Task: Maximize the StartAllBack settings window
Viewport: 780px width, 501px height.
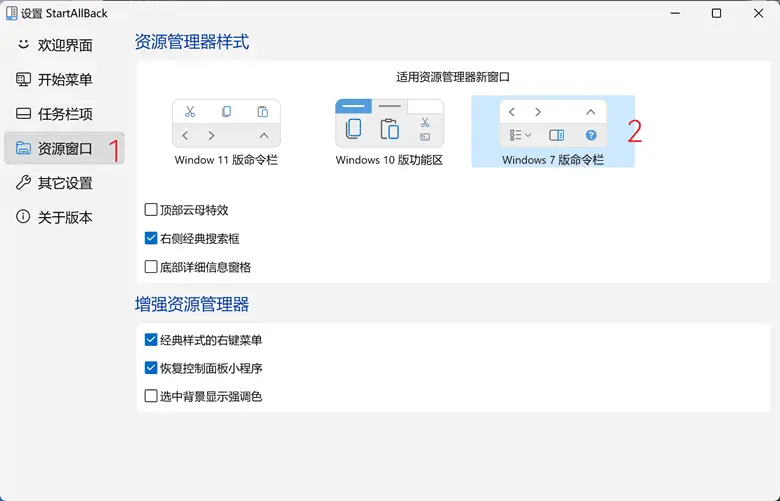Action: pyautogui.click(x=716, y=13)
